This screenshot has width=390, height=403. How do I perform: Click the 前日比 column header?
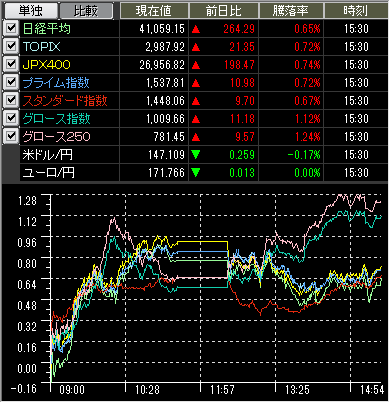coord(223,11)
